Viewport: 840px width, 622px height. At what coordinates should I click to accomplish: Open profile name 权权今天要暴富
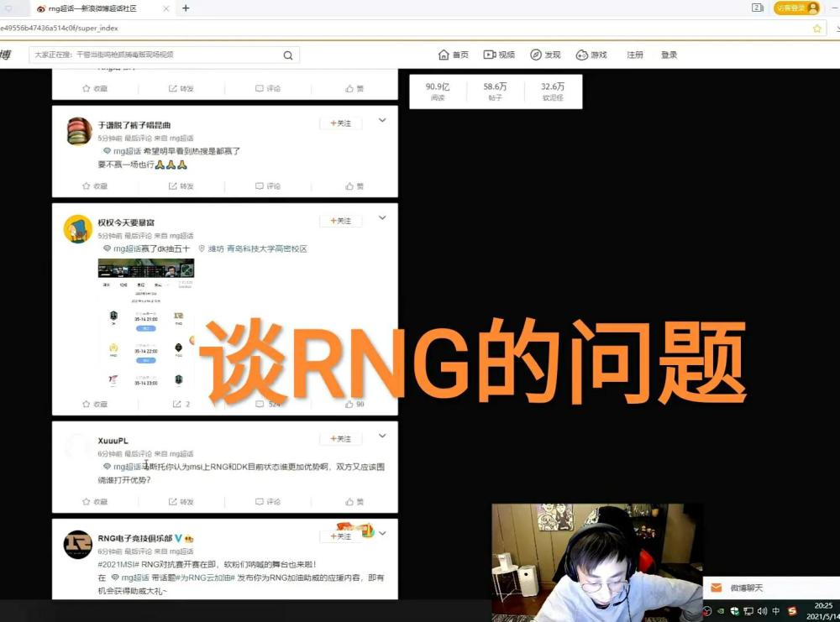tap(126, 222)
